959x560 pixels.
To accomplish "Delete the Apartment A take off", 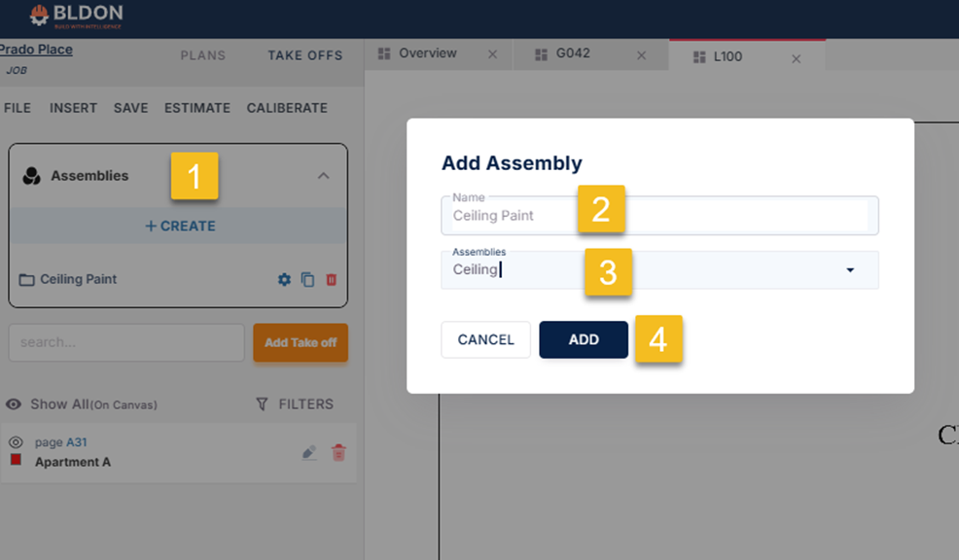I will (338, 452).
